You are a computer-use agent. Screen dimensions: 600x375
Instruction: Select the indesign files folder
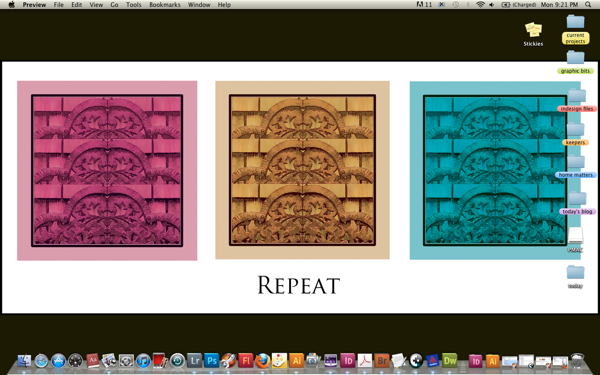pyautogui.click(x=577, y=100)
